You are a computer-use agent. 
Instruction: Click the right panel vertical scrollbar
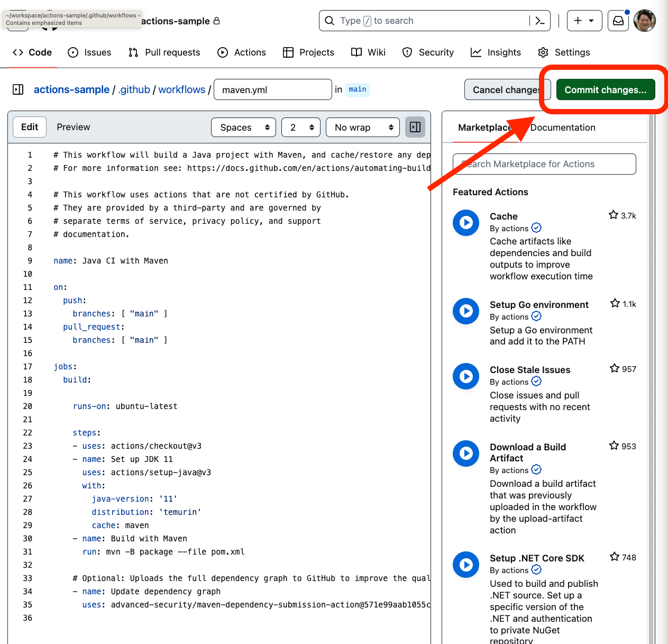(652, 378)
